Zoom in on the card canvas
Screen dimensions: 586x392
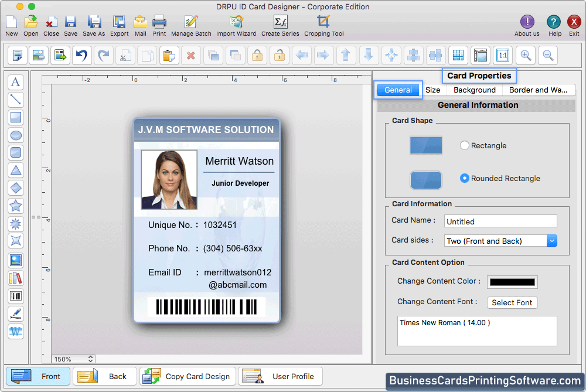click(526, 56)
